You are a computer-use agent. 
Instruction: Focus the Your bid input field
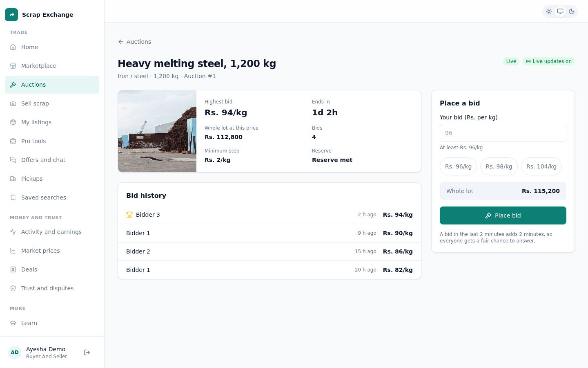tap(503, 133)
